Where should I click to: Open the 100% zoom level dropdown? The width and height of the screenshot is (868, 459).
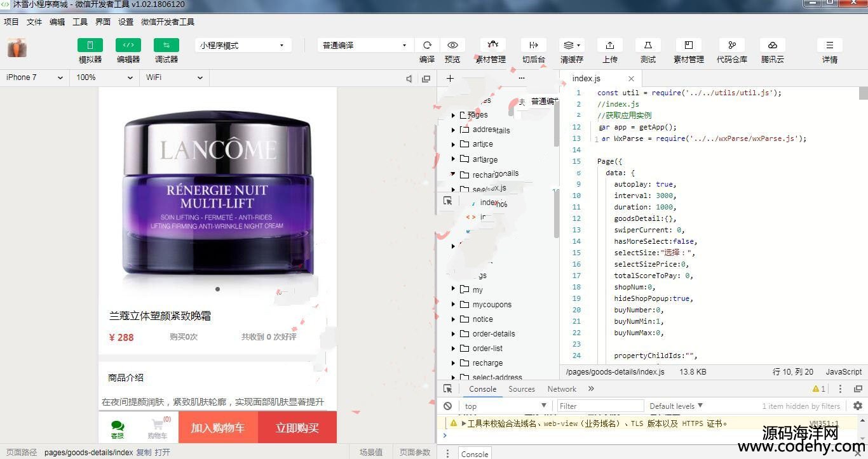point(105,77)
